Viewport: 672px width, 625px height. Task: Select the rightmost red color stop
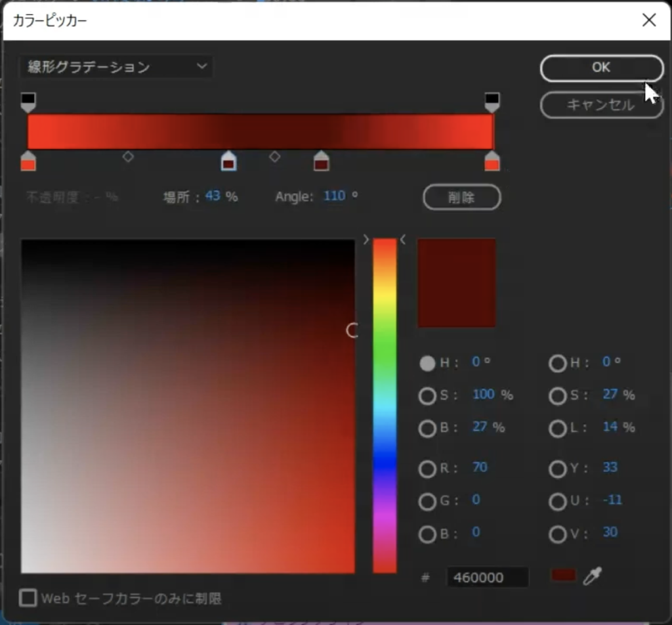(x=492, y=161)
